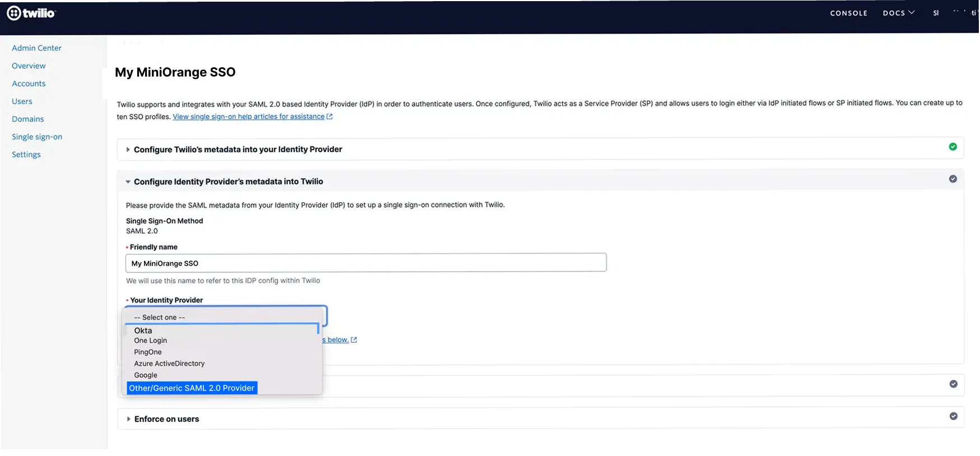Open Single sign-on page
Image resolution: width=980 pixels, height=456 pixels.
pyautogui.click(x=37, y=137)
